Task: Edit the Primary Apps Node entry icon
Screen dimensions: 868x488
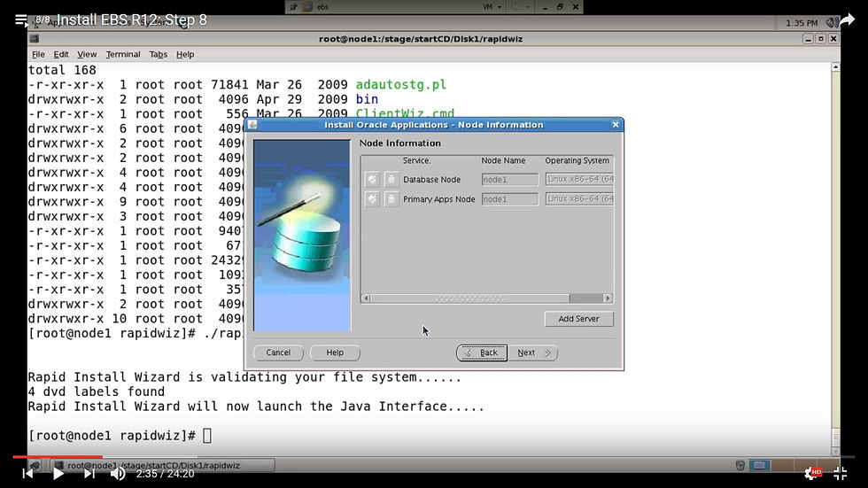Action: pyautogui.click(x=372, y=198)
